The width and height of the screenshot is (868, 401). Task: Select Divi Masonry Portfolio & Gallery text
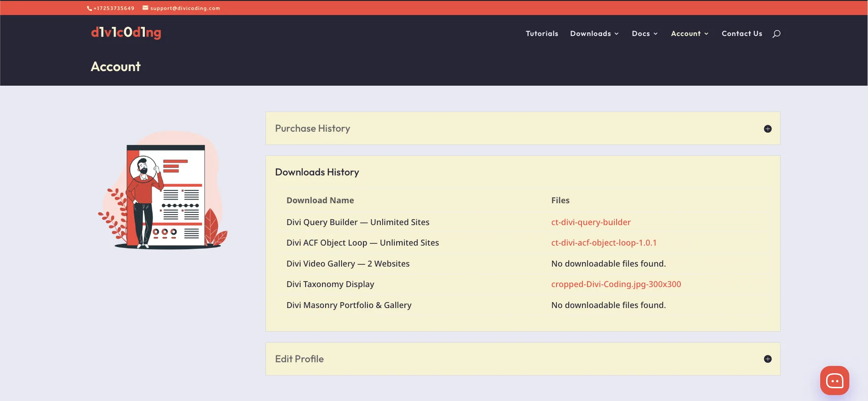click(349, 305)
